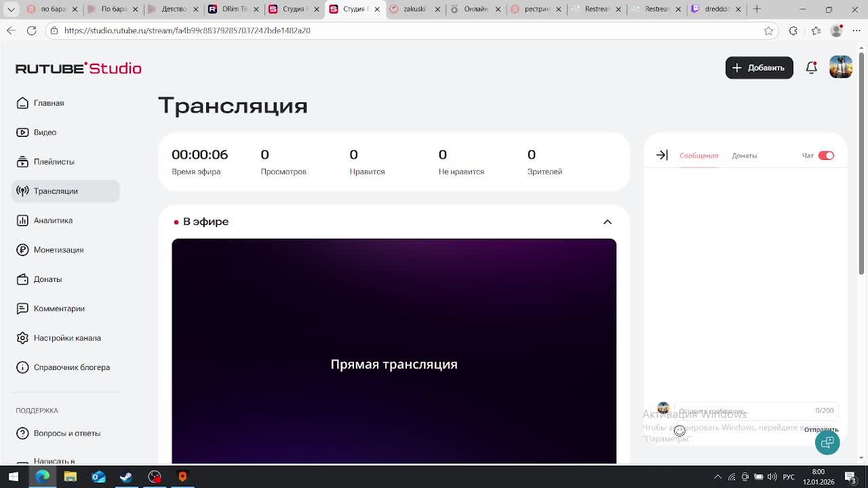This screenshot has width=868, height=488.
Task: Go back in browser history
Action: [11, 30]
